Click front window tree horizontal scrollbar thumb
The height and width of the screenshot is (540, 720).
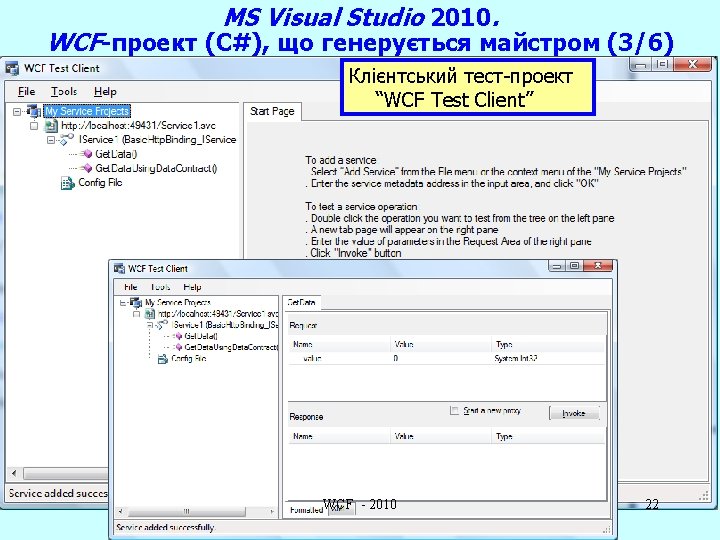(186, 511)
